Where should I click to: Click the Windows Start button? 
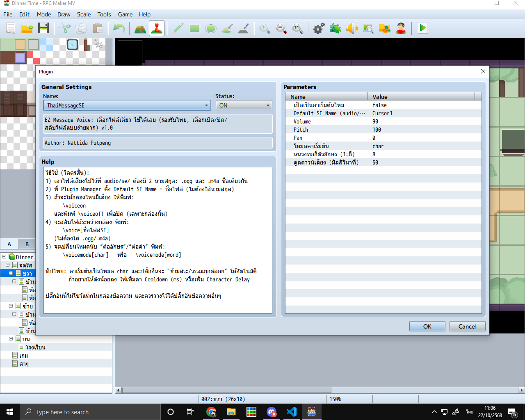10,412
